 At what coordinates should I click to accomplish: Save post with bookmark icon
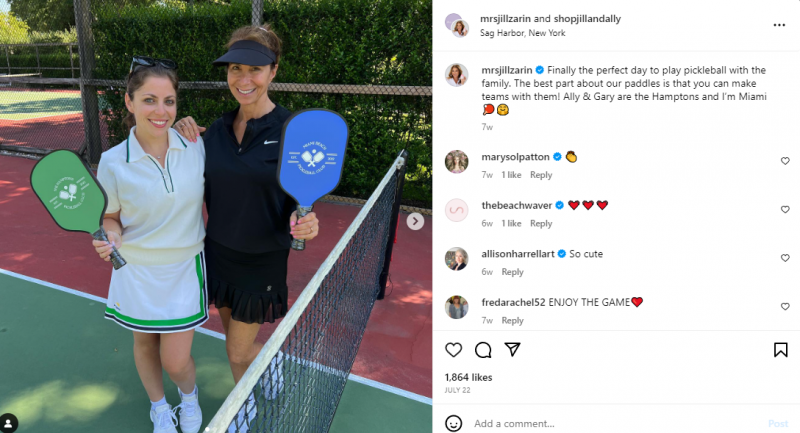pyautogui.click(x=781, y=350)
